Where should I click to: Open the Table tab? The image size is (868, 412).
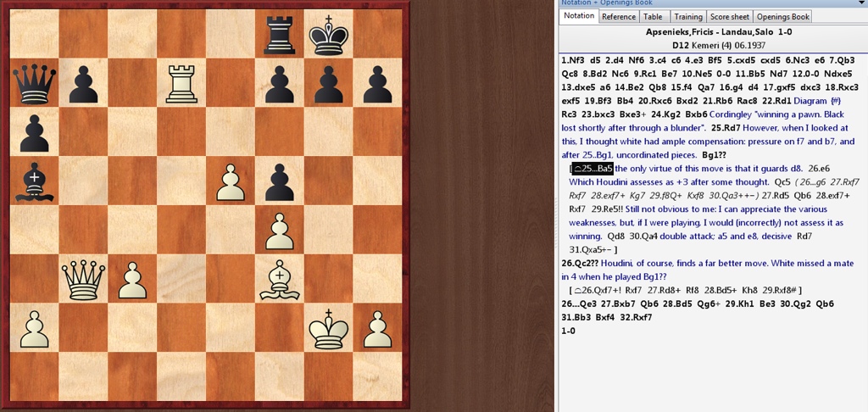(x=653, y=16)
